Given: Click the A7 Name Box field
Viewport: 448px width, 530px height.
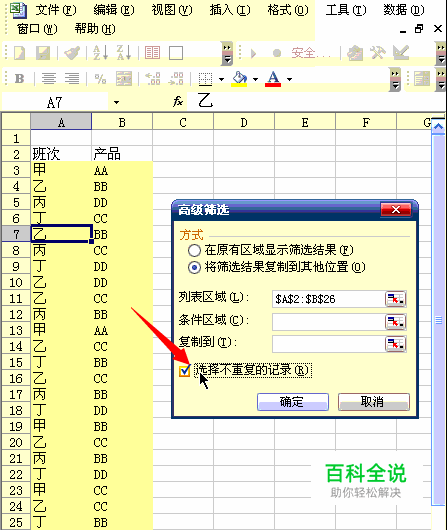Looking at the screenshot, I should 55,102.
